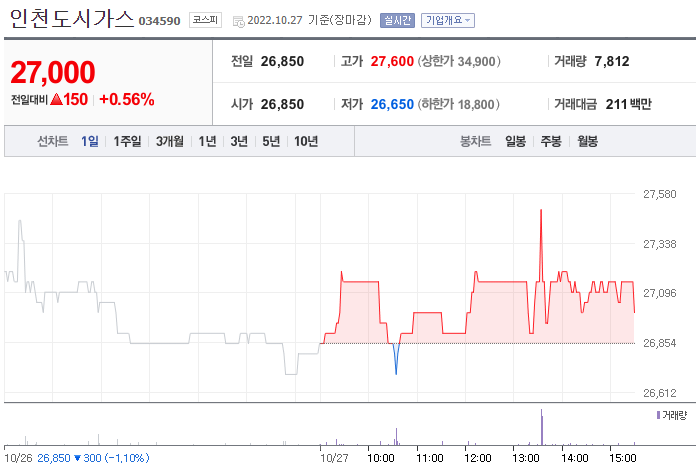Screen dimensions: 696x475
Task: Click the 26,850 ▼300 (-1.10%) summary
Action: pyautogui.click(x=93, y=458)
